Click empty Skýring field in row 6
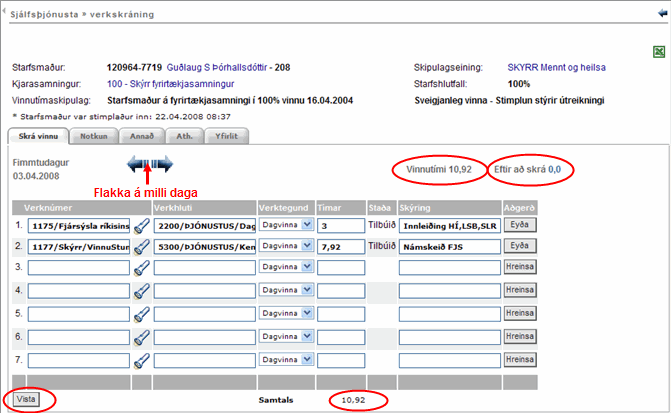The image size is (671, 413). tap(450, 337)
